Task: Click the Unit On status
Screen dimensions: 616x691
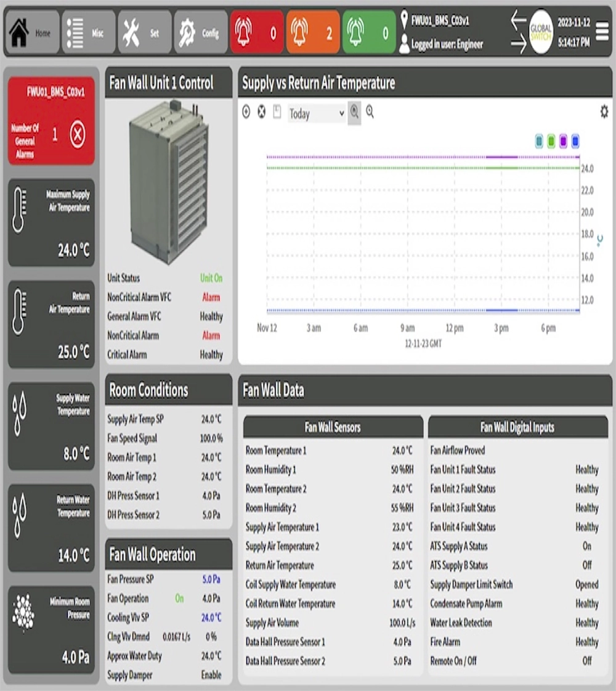Action: click(x=211, y=278)
